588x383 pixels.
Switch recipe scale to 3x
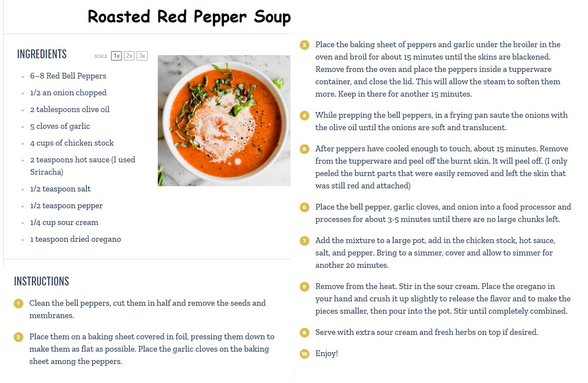(x=142, y=56)
